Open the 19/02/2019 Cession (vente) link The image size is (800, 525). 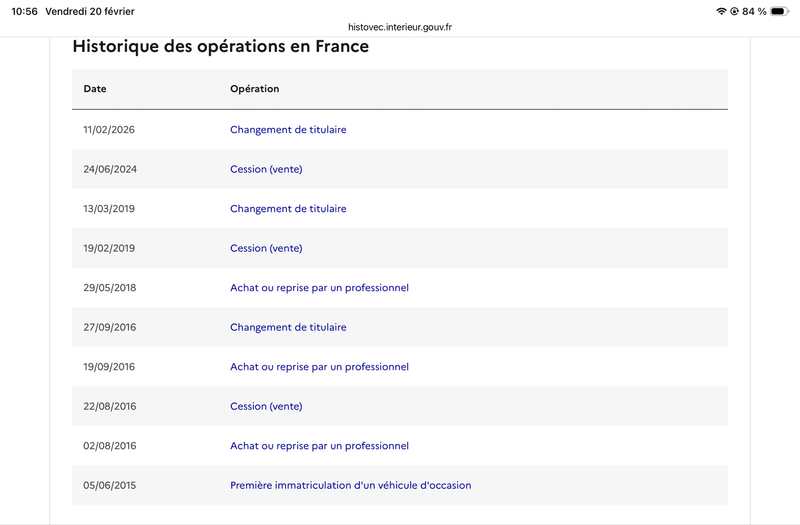click(x=266, y=248)
